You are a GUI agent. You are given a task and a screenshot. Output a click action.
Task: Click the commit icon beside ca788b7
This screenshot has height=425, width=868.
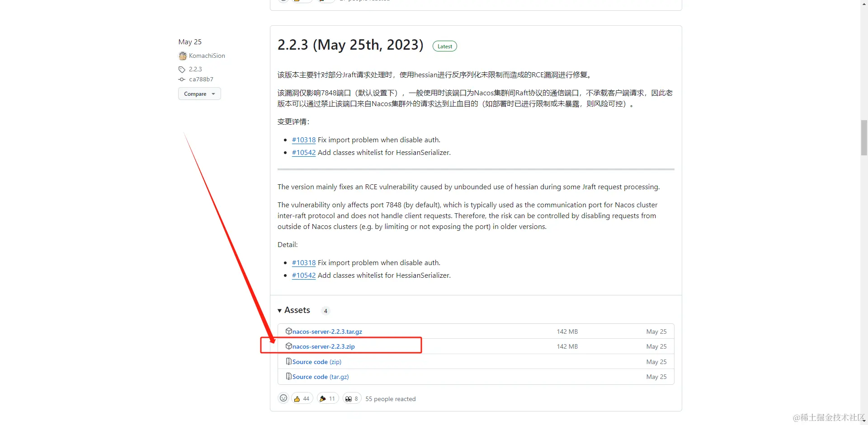pyautogui.click(x=182, y=79)
